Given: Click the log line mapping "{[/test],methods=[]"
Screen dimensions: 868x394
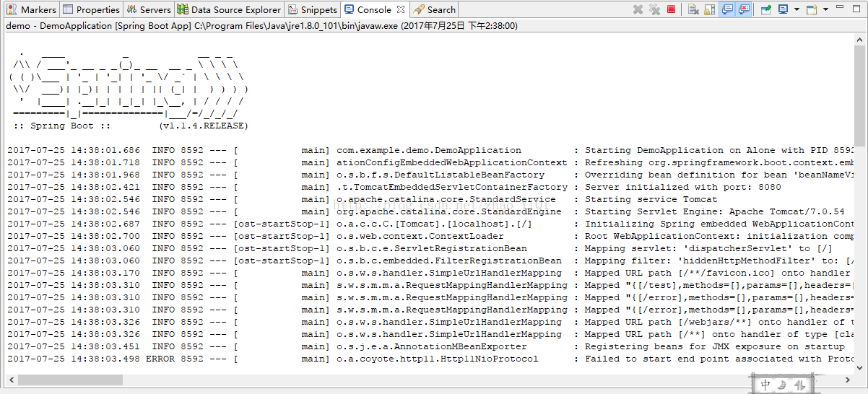Looking at the screenshot, I should pos(430,285).
